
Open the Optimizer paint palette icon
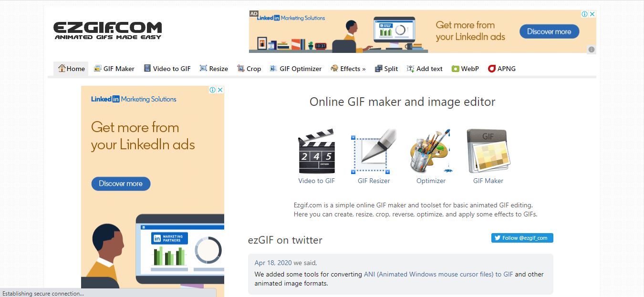[x=431, y=151]
